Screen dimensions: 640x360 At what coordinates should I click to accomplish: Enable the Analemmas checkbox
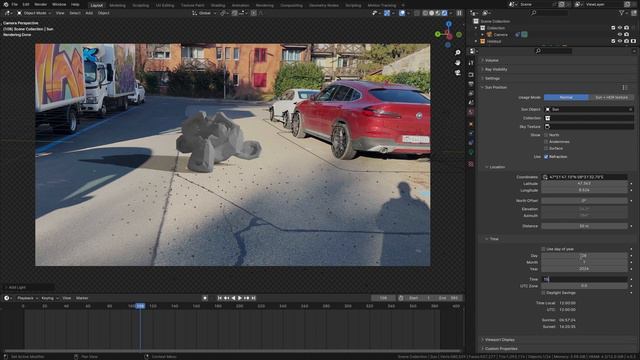pyautogui.click(x=546, y=142)
